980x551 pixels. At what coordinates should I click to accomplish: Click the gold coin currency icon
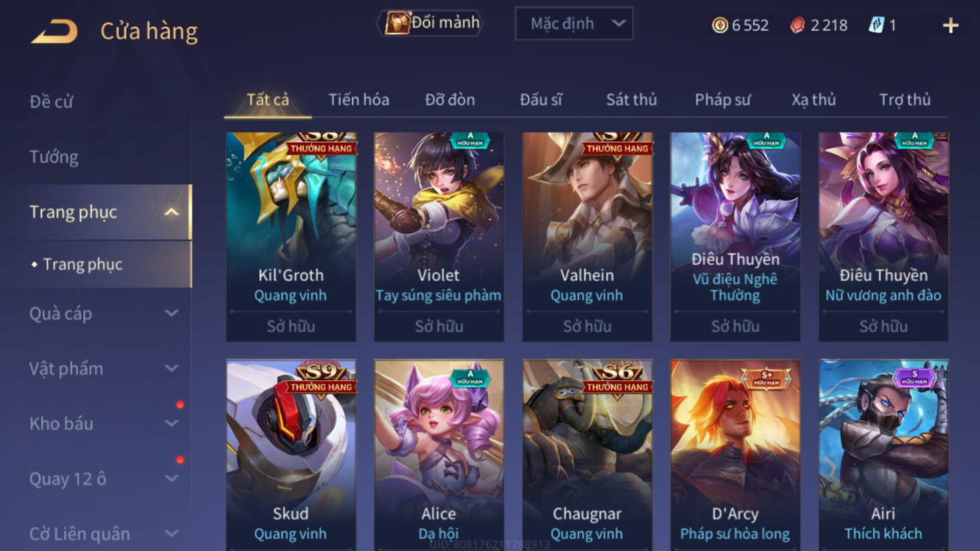[x=720, y=25]
